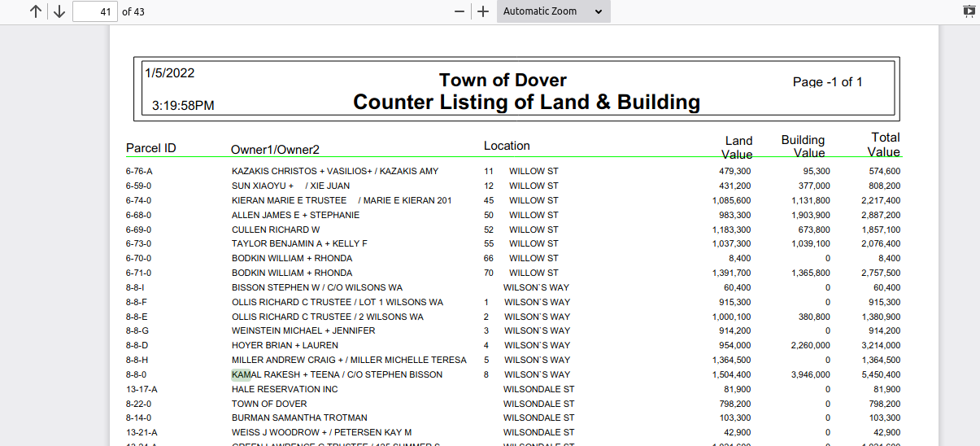Select BISSON STEPHEN W owner entry

pos(317,288)
